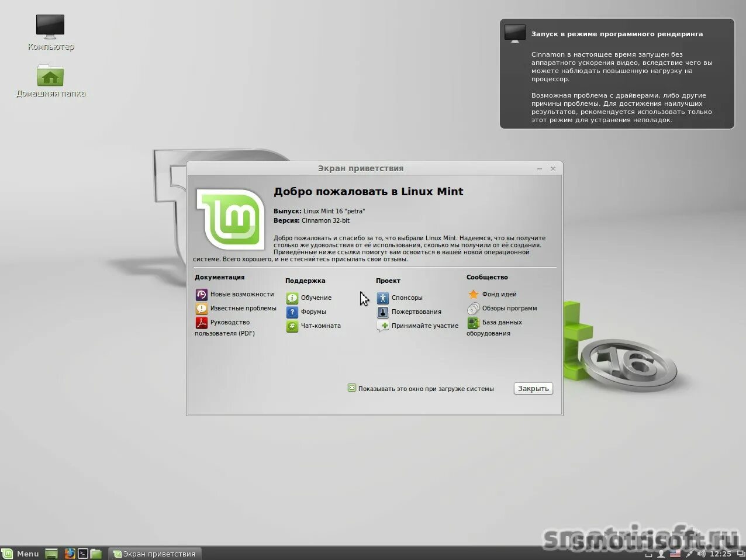Viewport: 746px width, 560px height.
Task: Open the Фонд идей link
Action: pos(499,294)
